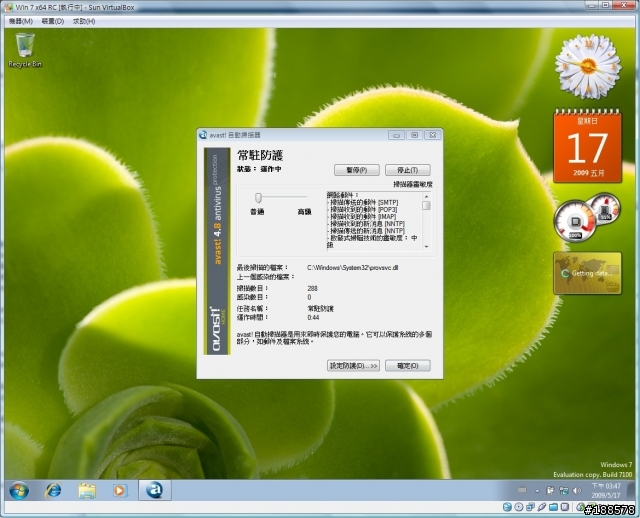640x518 pixels.
Task: Minimize the avast! scanner window
Action: point(396,135)
